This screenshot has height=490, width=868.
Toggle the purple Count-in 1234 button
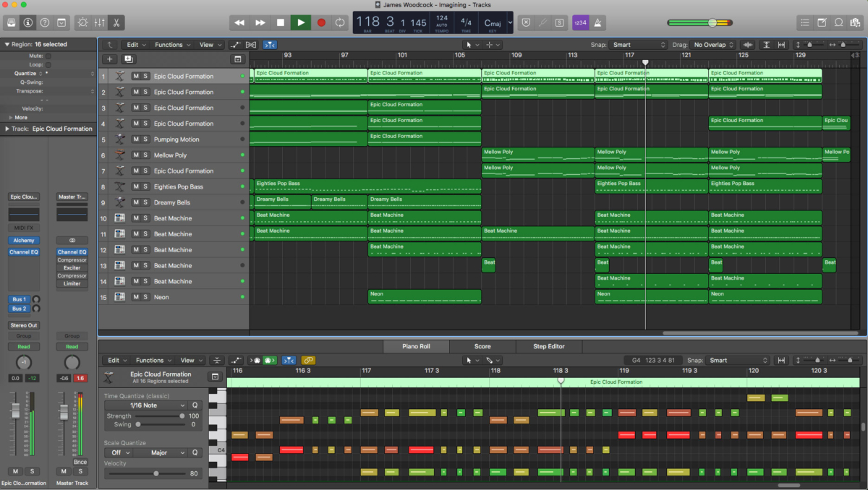click(580, 22)
